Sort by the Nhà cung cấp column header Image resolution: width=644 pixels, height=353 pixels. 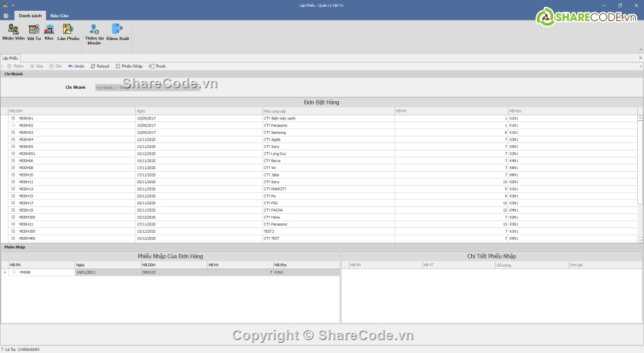(x=327, y=110)
